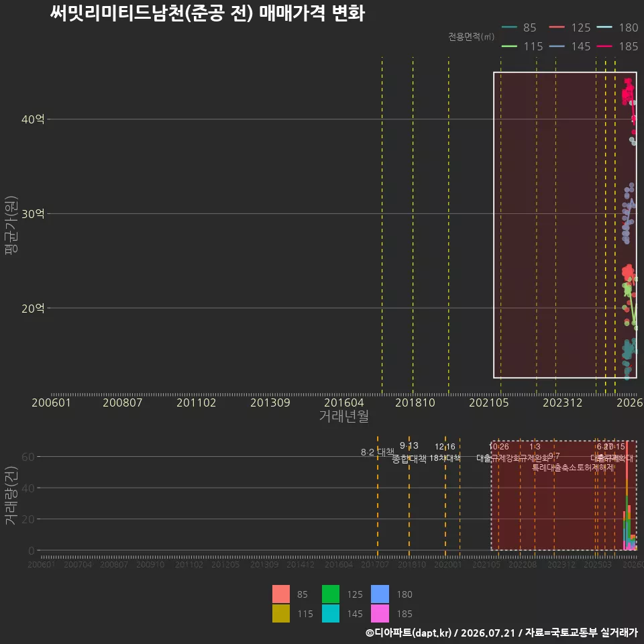Click the pink 185 swatch in the bottom legend
Viewport: 644px width, 644px height.
point(380,613)
